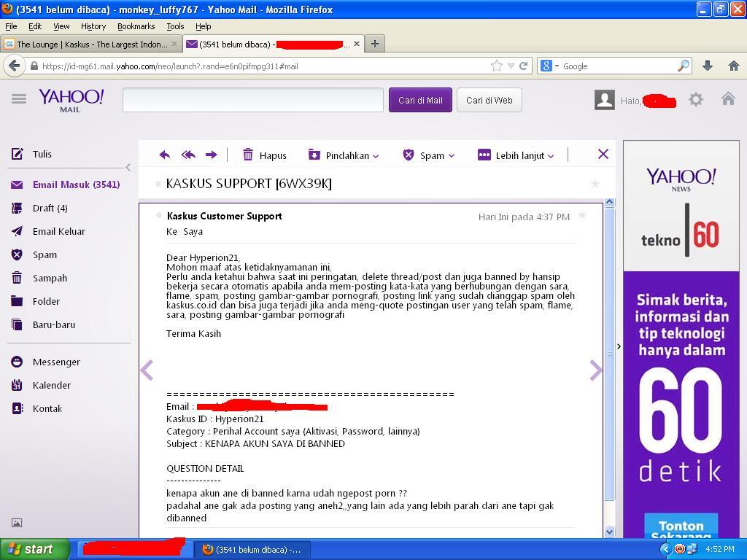Open the Email Keluar sent folder
The height and width of the screenshot is (560, 747).
coord(48,231)
